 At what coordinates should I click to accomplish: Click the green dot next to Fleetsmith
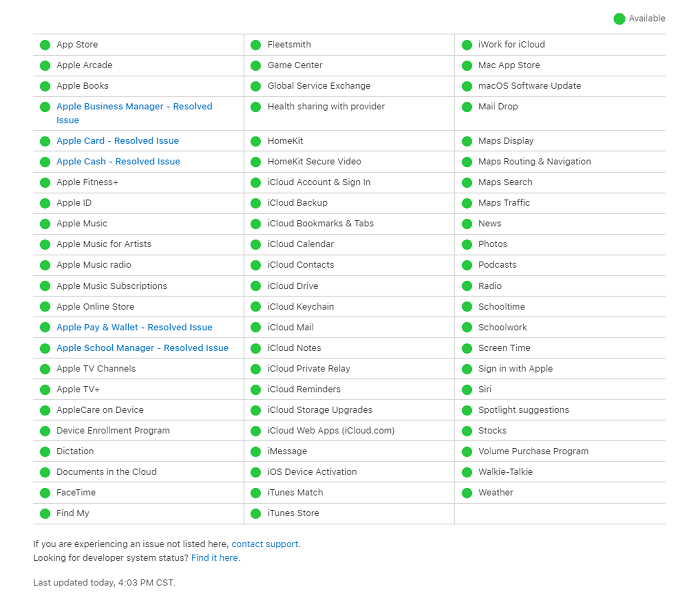point(256,45)
